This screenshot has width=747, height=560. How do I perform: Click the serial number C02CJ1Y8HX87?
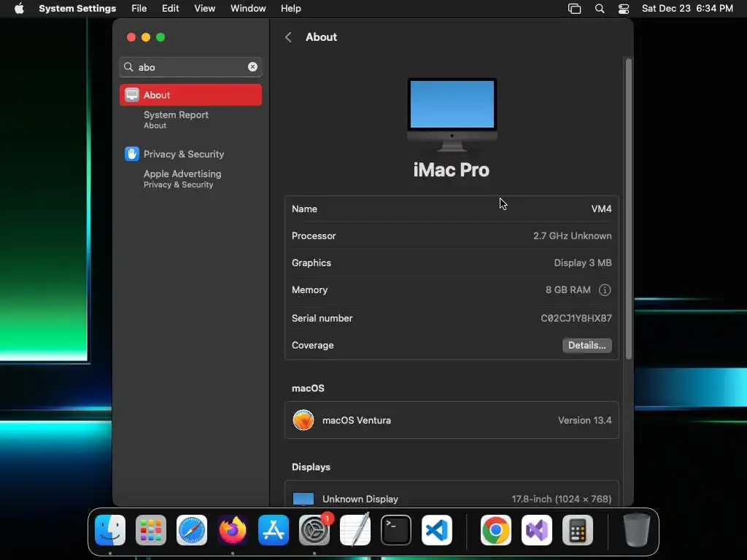tap(576, 318)
